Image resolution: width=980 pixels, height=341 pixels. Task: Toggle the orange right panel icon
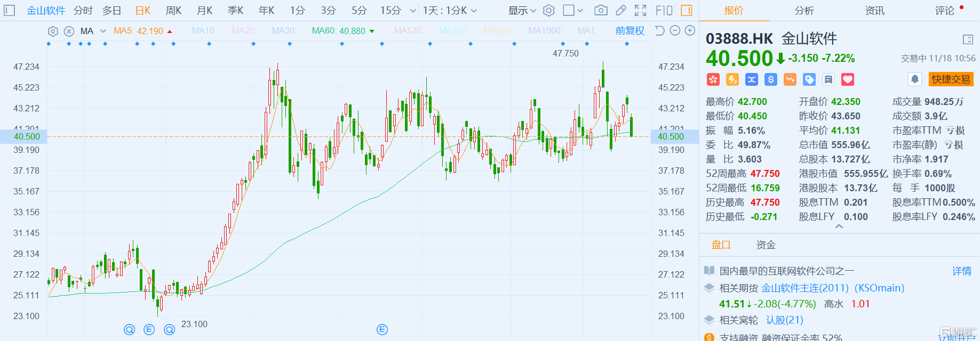(x=687, y=10)
